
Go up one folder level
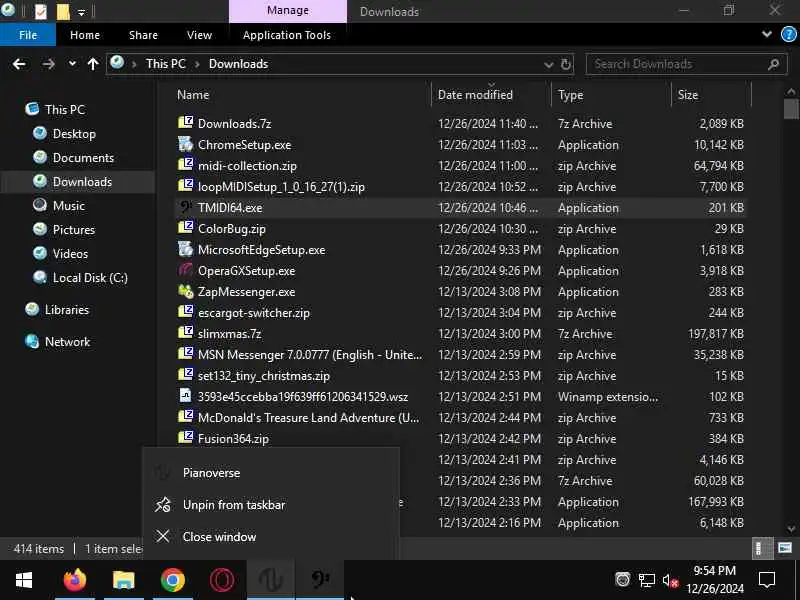(x=93, y=64)
